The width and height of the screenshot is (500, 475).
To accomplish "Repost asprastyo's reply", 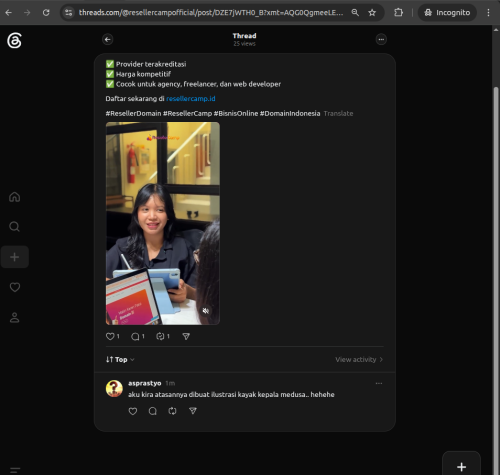I will pos(172,411).
